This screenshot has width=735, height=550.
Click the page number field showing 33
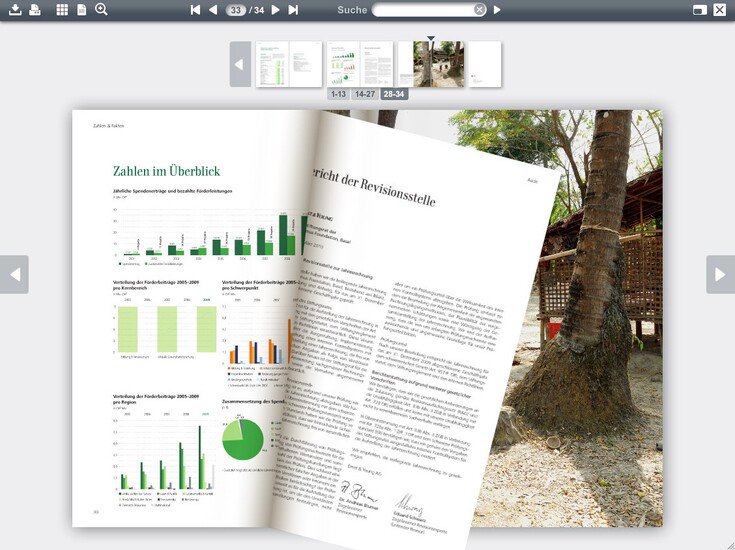click(x=236, y=10)
